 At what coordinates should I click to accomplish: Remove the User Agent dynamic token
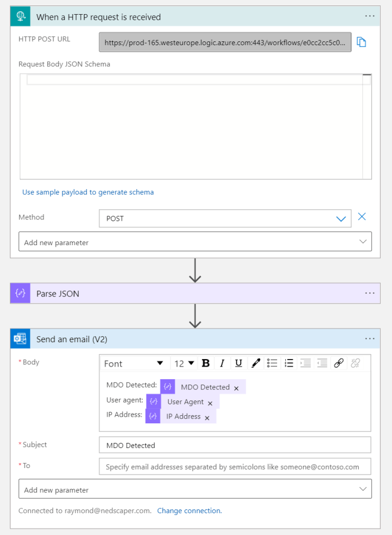click(210, 403)
